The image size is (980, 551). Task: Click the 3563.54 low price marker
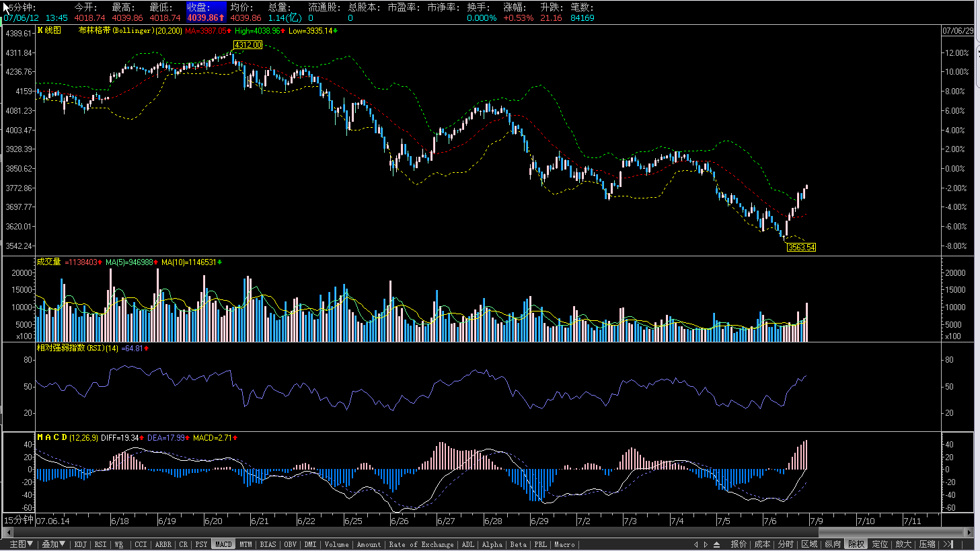pyautogui.click(x=801, y=248)
